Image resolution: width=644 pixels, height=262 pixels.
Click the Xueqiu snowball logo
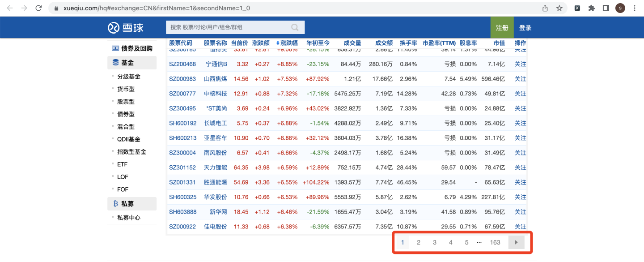coord(126,28)
